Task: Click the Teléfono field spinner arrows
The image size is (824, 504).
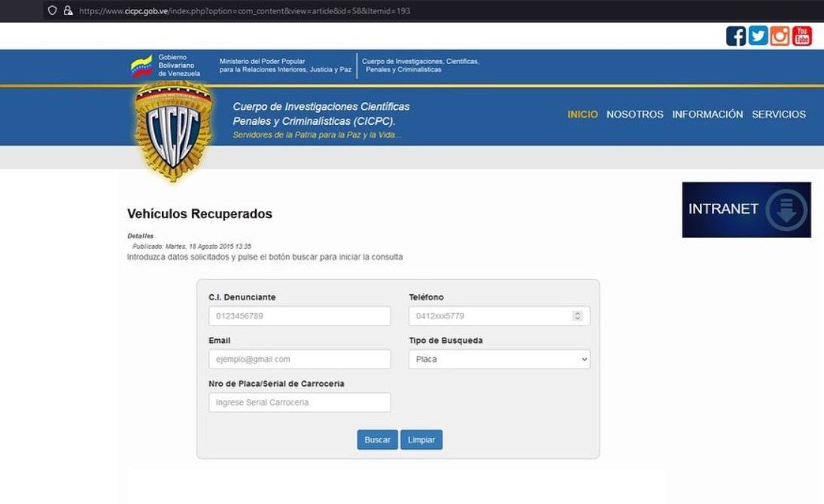Action: [577, 316]
